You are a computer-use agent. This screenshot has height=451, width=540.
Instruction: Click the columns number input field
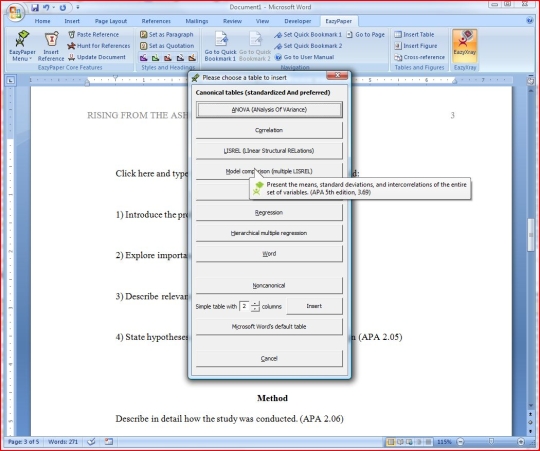(244, 306)
